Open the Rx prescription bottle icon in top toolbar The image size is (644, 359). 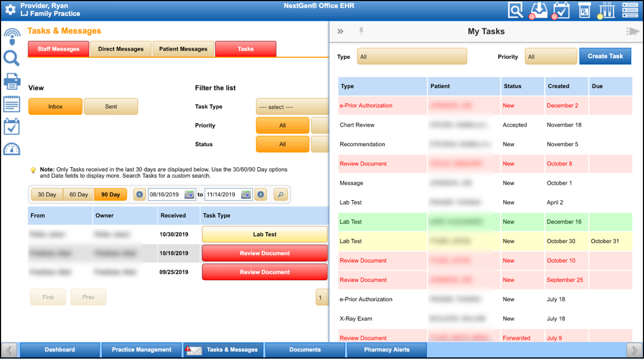pos(584,9)
